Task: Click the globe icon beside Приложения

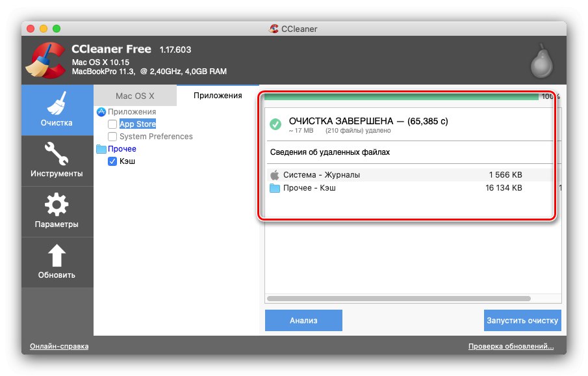Action: point(101,111)
